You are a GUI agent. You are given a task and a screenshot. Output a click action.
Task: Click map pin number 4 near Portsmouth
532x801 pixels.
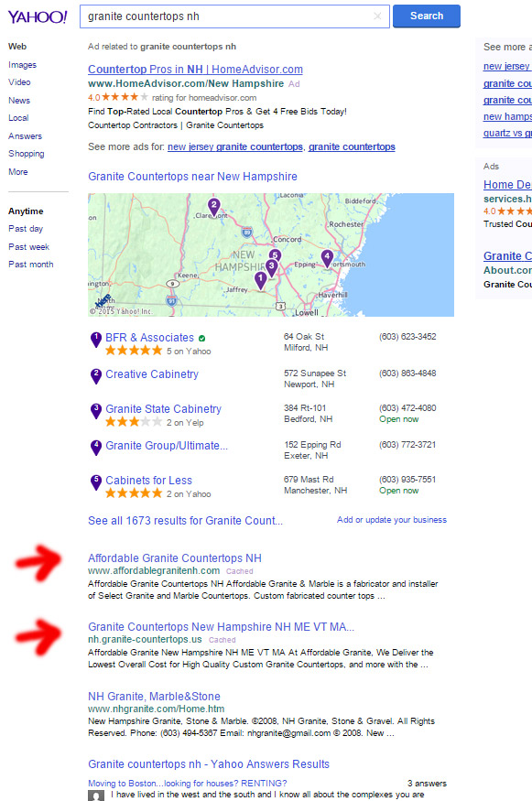(327, 258)
